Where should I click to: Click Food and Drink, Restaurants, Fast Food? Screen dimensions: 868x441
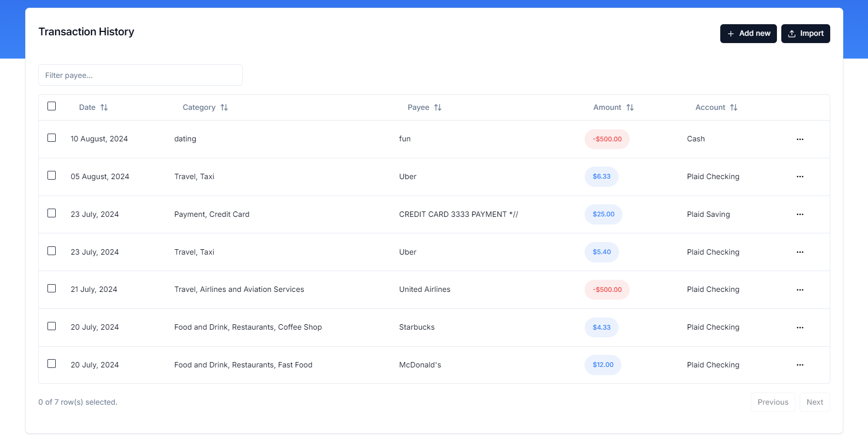point(243,365)
